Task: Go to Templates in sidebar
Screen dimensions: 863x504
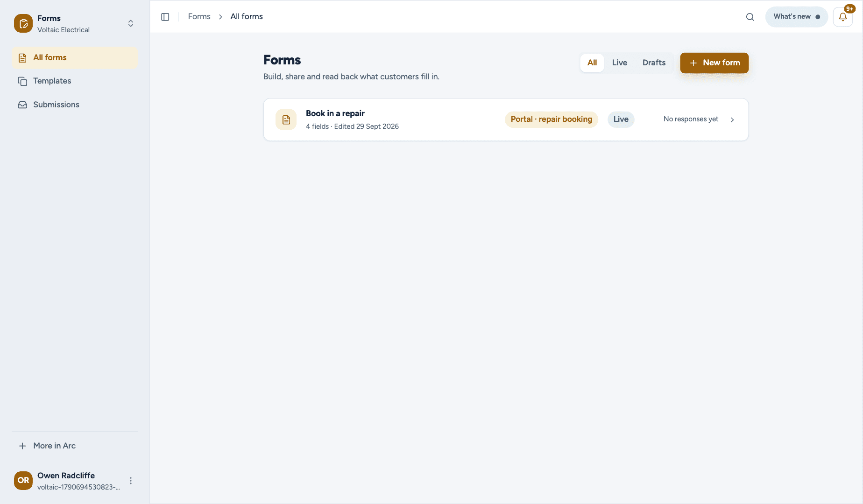Action: tap(75, 81)
